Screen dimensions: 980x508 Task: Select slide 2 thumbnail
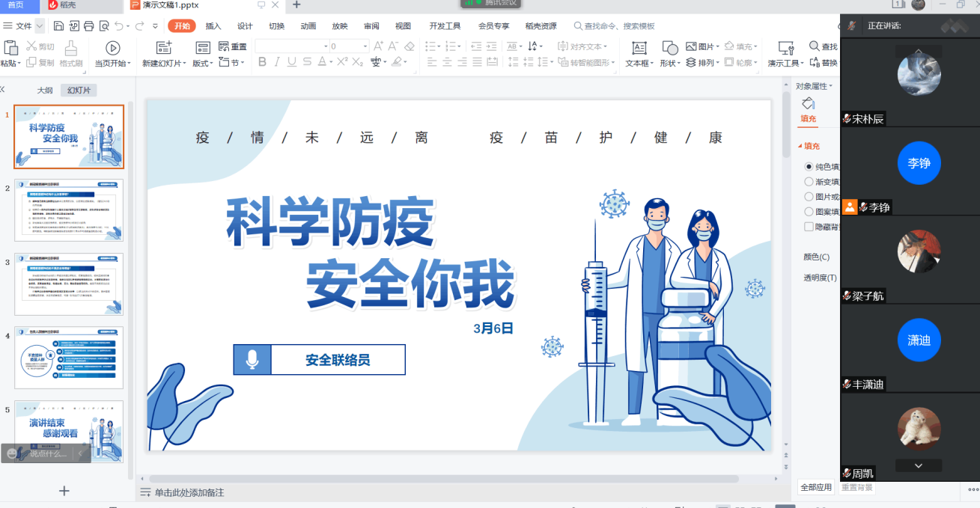[x=69, y=210]
